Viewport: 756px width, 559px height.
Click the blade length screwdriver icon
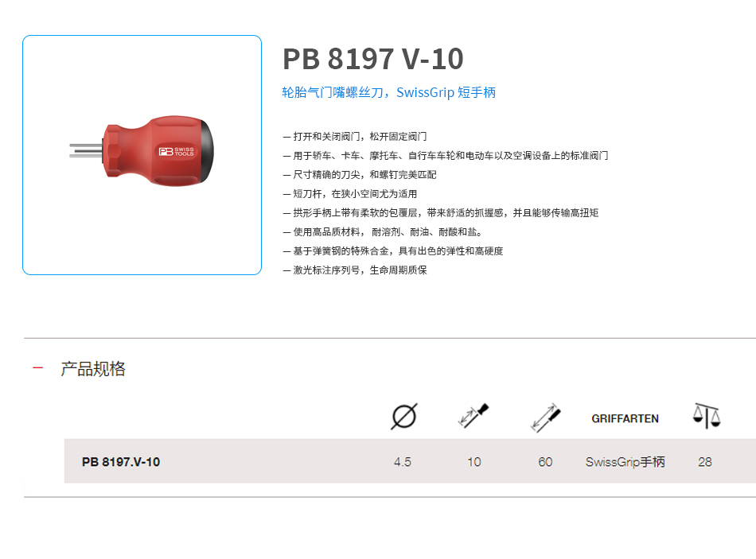pyautogui.click(x=473, y=416)
